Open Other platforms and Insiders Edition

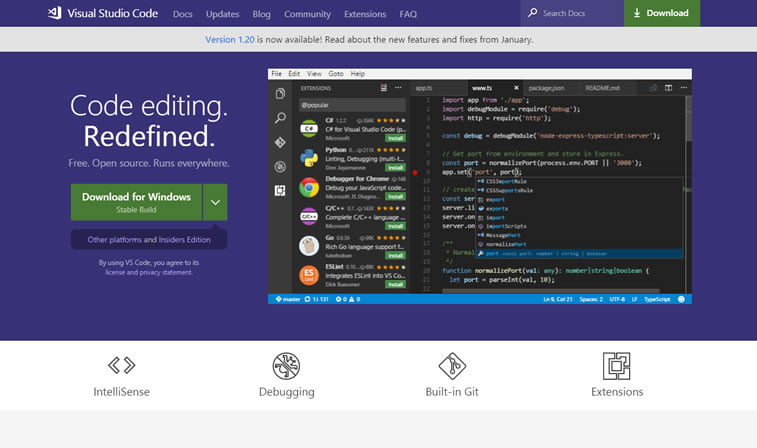(x=149, y=239)
